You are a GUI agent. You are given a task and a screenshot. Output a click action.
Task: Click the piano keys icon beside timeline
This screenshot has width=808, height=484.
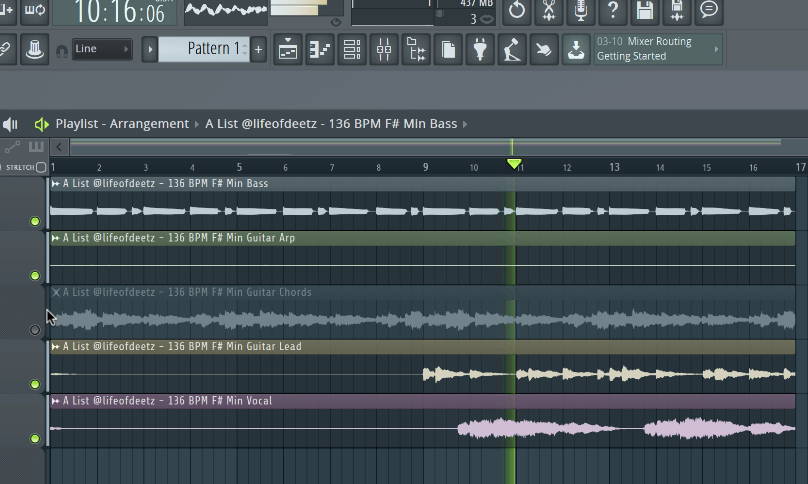coord(36,147)
